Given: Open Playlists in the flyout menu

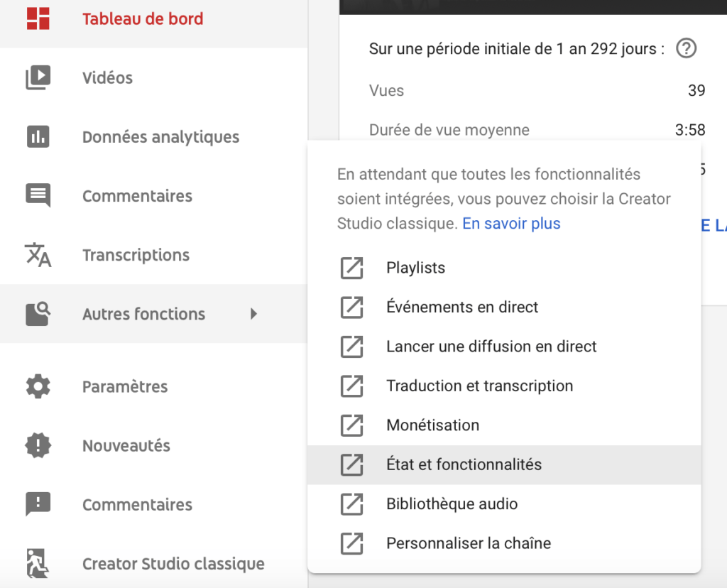Looking at the screenshot, I should 504,268.
